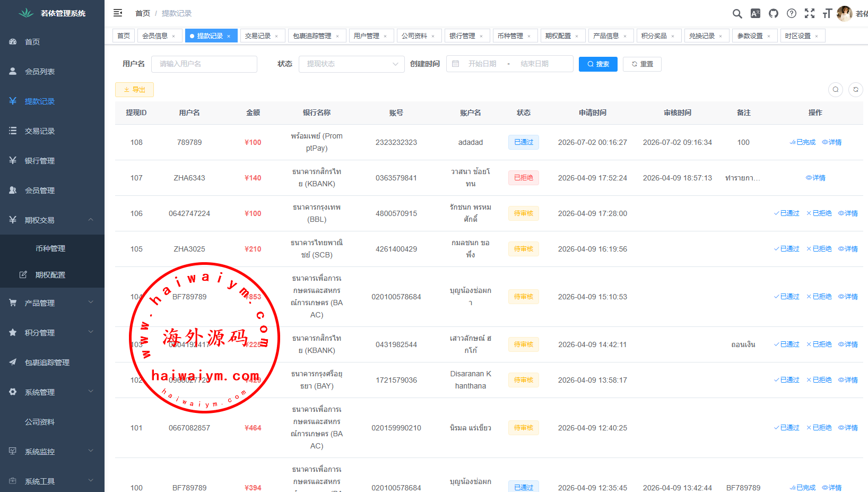The width and height of the screenshot is (868, 492).
Task: Go to 首页 in the sidebar
Action: pyautogui.click(x=52, y=42)
